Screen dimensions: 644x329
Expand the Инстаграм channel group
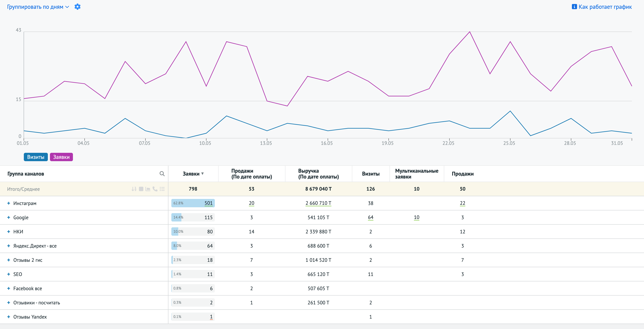click(x=9, y=203)
